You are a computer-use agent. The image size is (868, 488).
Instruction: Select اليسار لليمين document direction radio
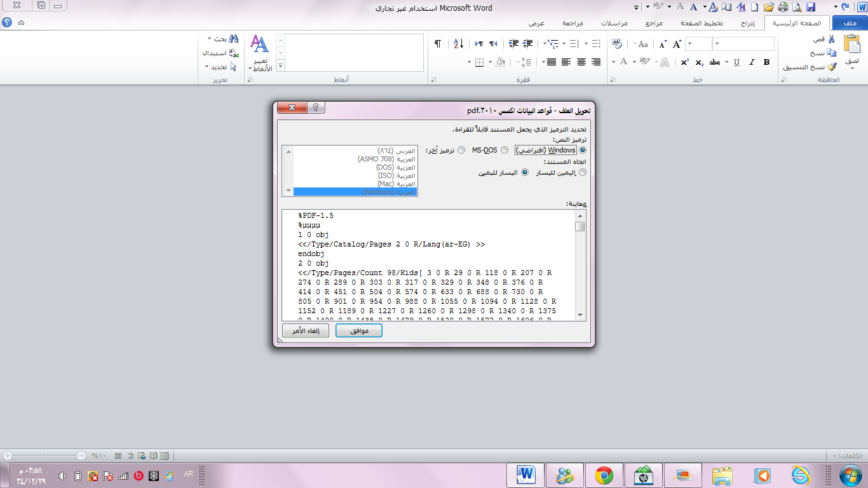point(525,172)
